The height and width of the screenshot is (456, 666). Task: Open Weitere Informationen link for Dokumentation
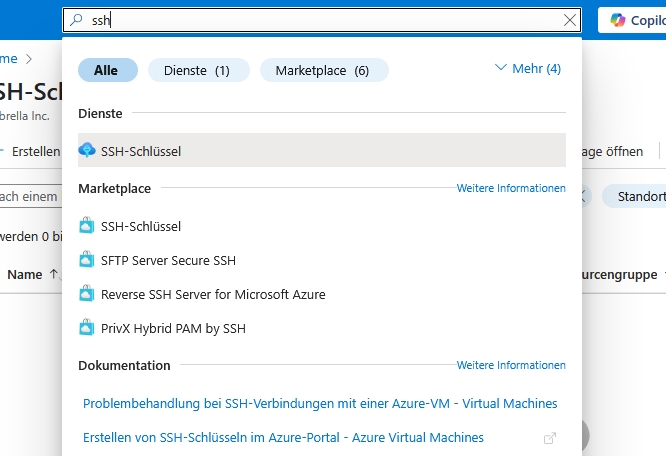(511, 365)
